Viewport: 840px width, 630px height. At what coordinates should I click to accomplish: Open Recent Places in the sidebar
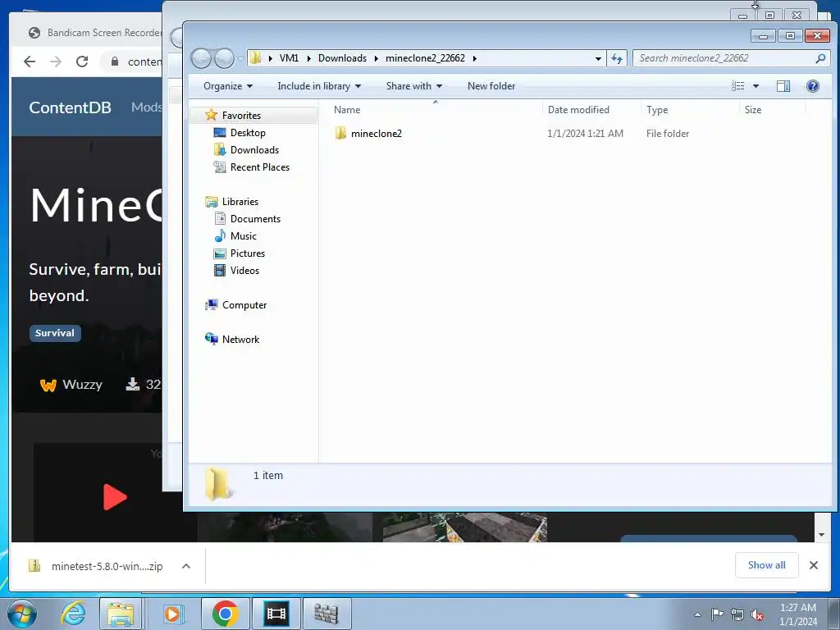point(259,167)
